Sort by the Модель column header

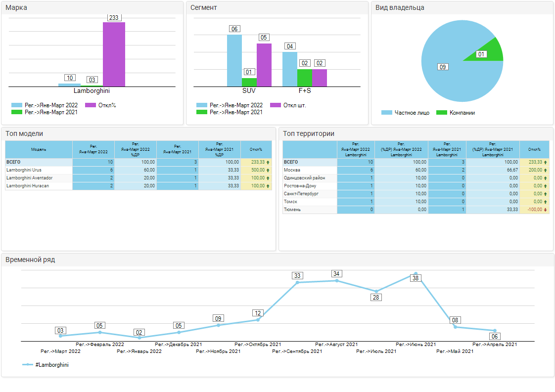pos(39,149)
